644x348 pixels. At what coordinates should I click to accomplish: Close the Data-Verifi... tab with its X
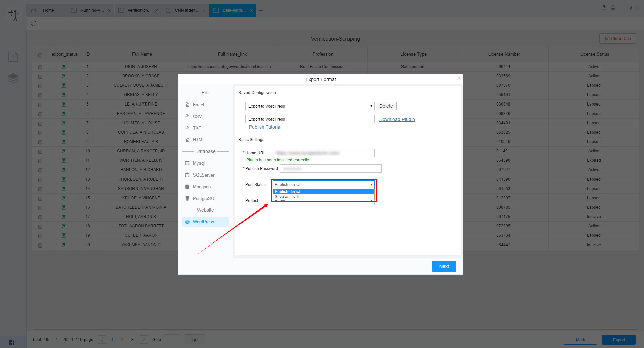251,10
